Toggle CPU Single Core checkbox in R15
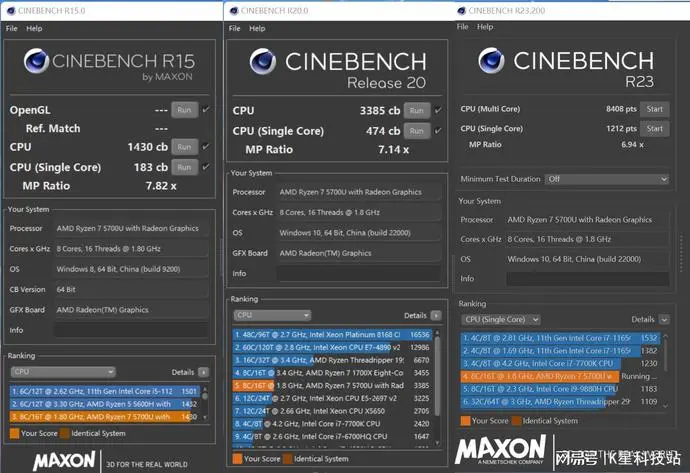690x473 pixels. click(206, 166)
